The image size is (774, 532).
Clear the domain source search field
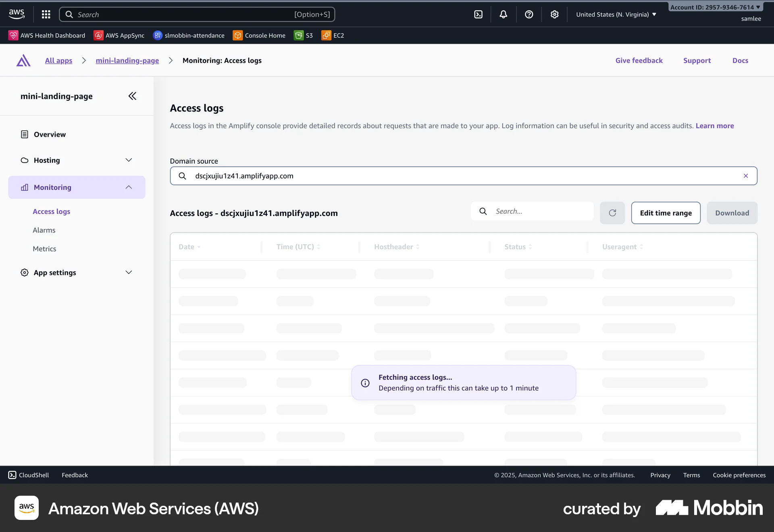click(x=745, y=176)
